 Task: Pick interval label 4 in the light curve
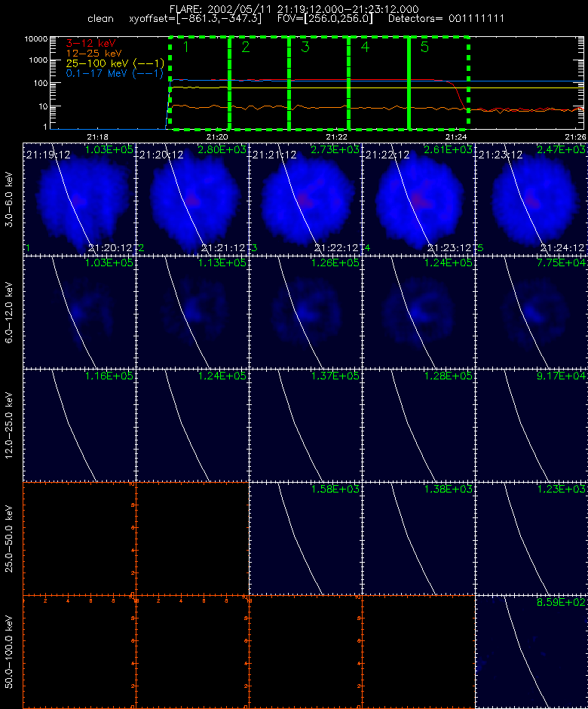pos(365,47)
